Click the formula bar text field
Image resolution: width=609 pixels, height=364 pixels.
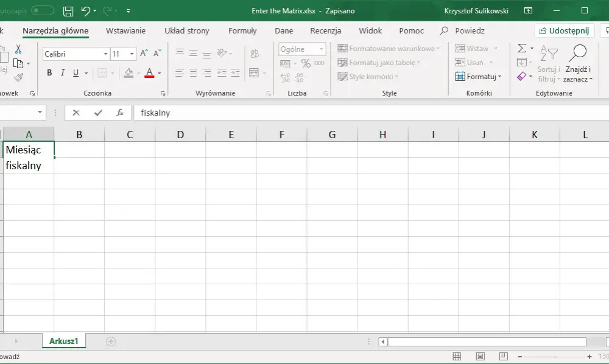click(371, 113)
